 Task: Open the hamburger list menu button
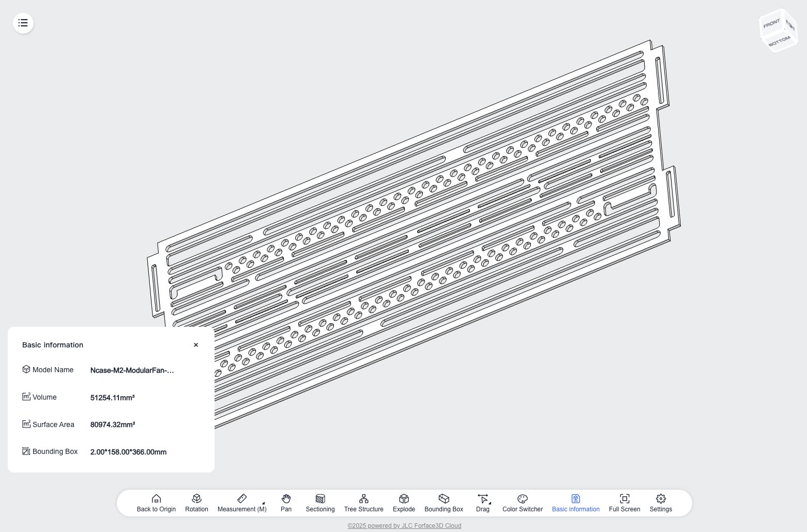23,23
